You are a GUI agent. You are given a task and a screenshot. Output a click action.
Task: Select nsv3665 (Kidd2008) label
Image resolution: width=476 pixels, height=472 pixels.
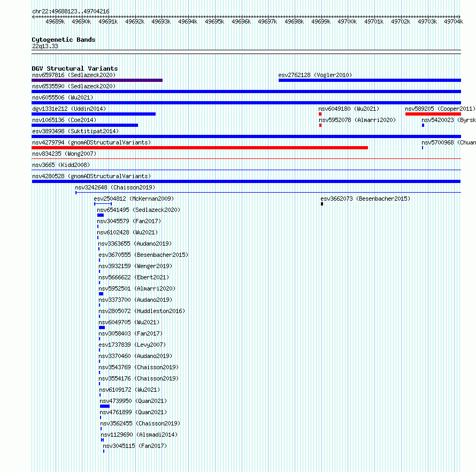[61, 165]
